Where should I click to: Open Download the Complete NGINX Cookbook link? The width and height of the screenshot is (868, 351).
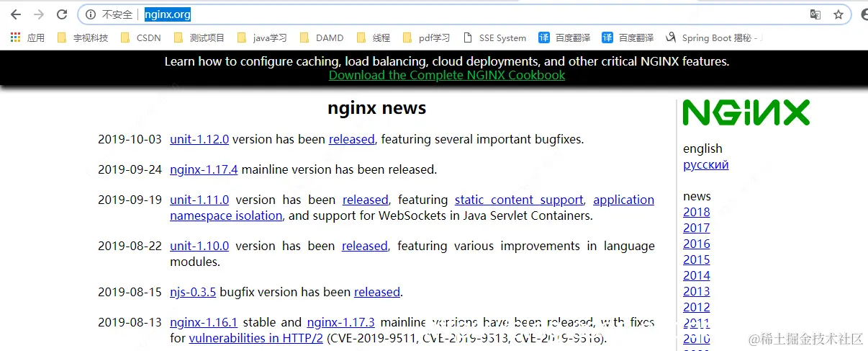coord(447,75)
